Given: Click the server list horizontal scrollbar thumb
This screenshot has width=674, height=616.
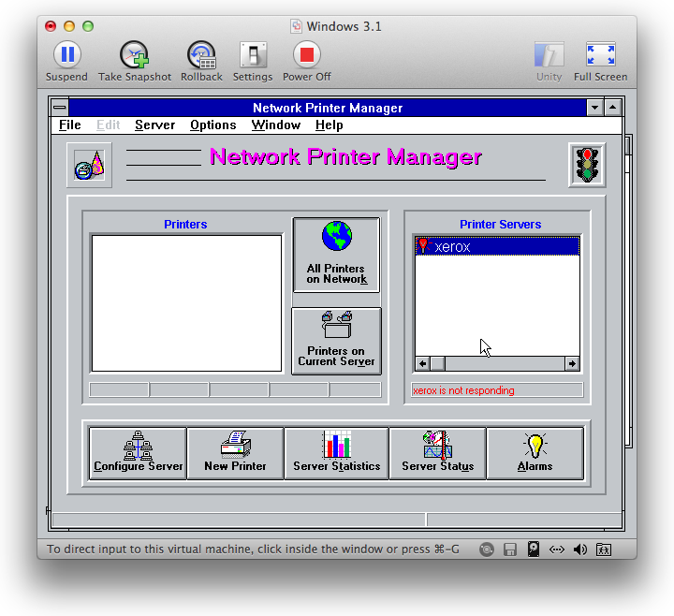Looking at the screenshot, I should tap(437, 363).
